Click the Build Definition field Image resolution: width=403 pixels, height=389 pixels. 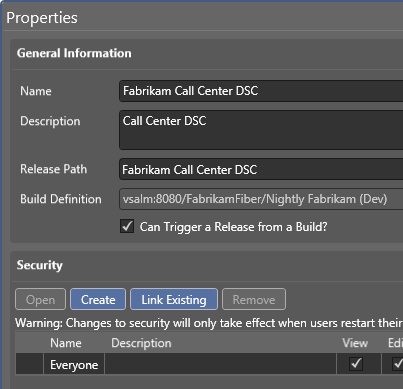[261, 199]
